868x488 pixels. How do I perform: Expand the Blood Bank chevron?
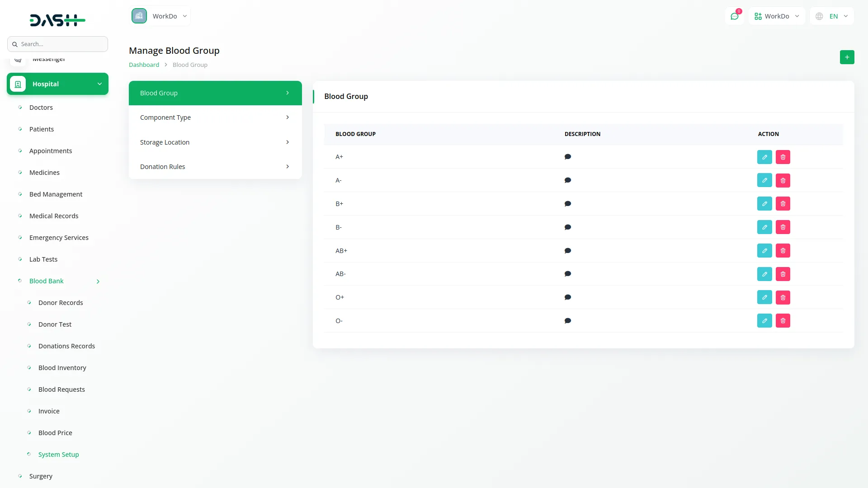click(98, 282)
